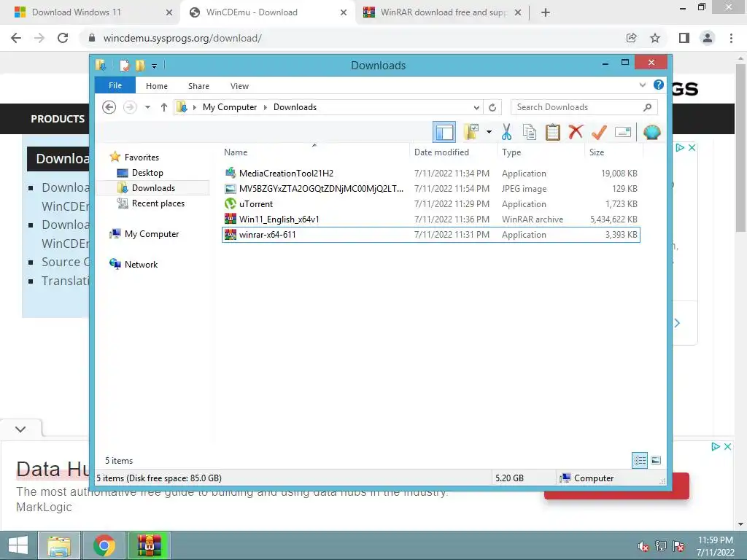Click the quick access New Folder icon
Image resolution: width=747 pixels, height=560 pixels.
[x=140, y=65]
